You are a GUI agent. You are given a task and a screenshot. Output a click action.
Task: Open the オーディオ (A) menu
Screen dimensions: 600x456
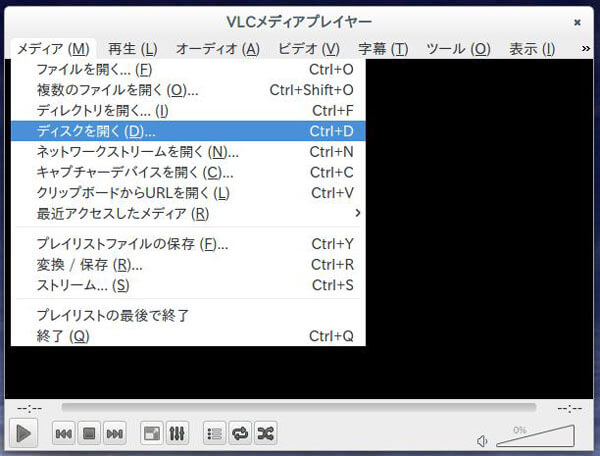coord(217,49)
